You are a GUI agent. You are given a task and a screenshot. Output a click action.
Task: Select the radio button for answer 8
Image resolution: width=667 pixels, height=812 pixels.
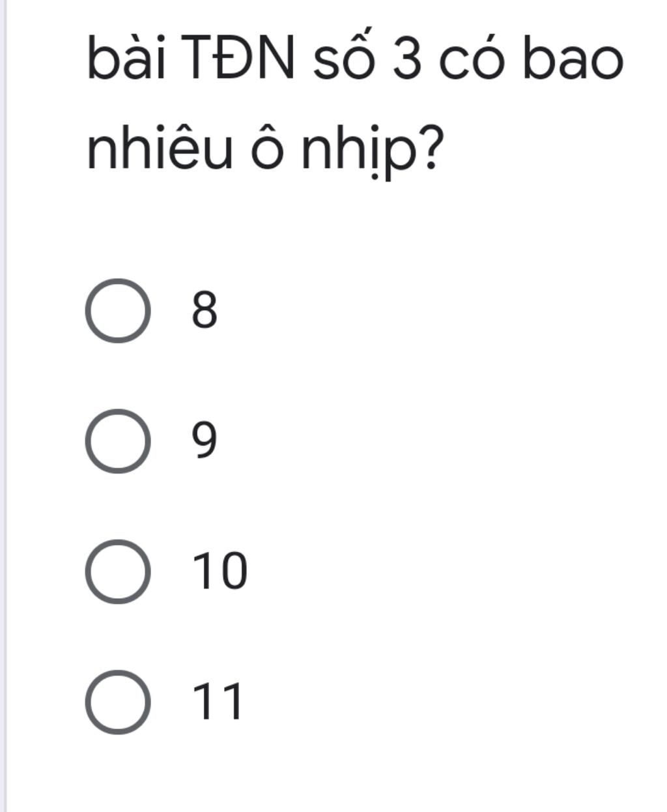coord(118,310)
